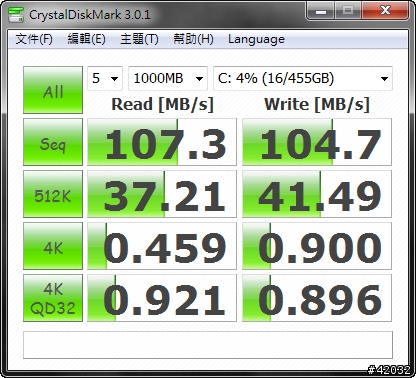
Task: Click the Write [MB/s] column header
Action: [317, 104]
